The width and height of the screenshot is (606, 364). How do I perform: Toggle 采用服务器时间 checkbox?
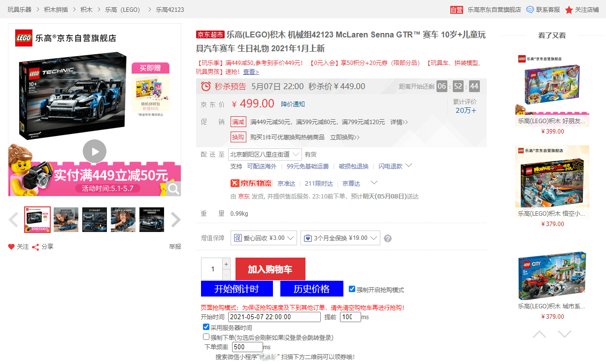tap(206, 327)
